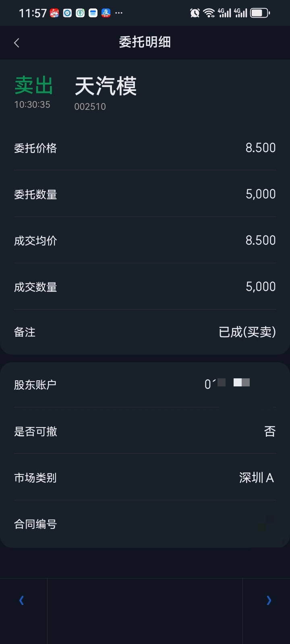The image size is (290, 644).
Task: Tap the Wi-Fi status icon
Action: [x=209, y=13]
